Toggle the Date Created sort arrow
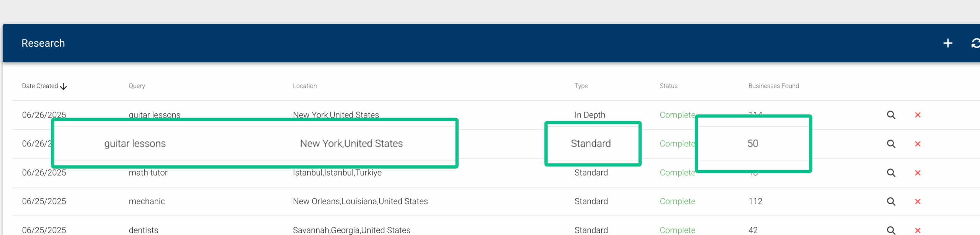Image resolution: width=980 pixels, height=235 pixels. pos(64,86)
